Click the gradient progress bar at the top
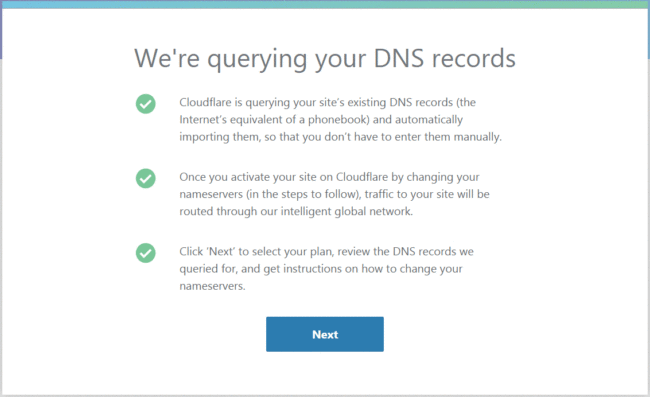Image resolution: width=650 pixels, height=397 pixels. point(325,4)
